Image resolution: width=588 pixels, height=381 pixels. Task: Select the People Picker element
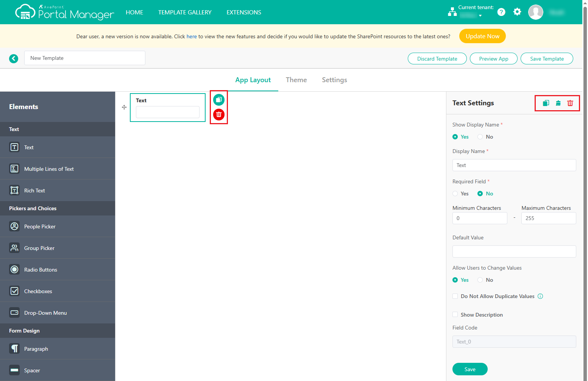(40, 226)
